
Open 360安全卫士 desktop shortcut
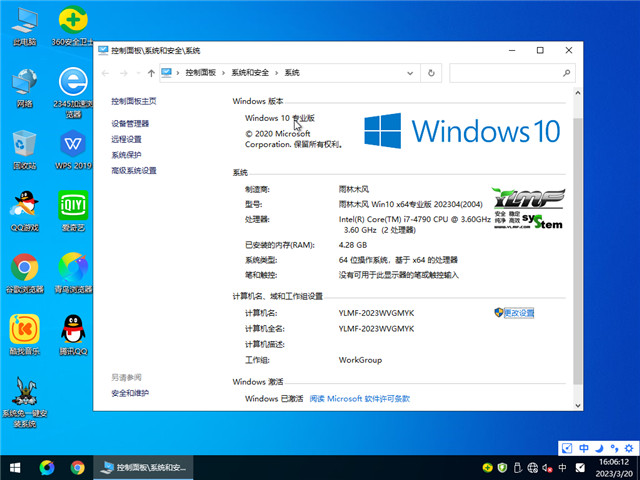(x=73, y=26)
